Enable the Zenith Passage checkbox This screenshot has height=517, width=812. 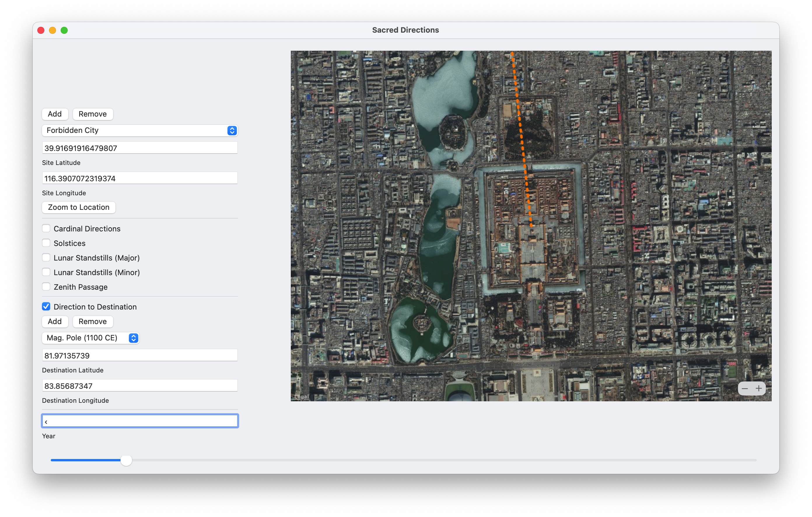pos(46,287)
